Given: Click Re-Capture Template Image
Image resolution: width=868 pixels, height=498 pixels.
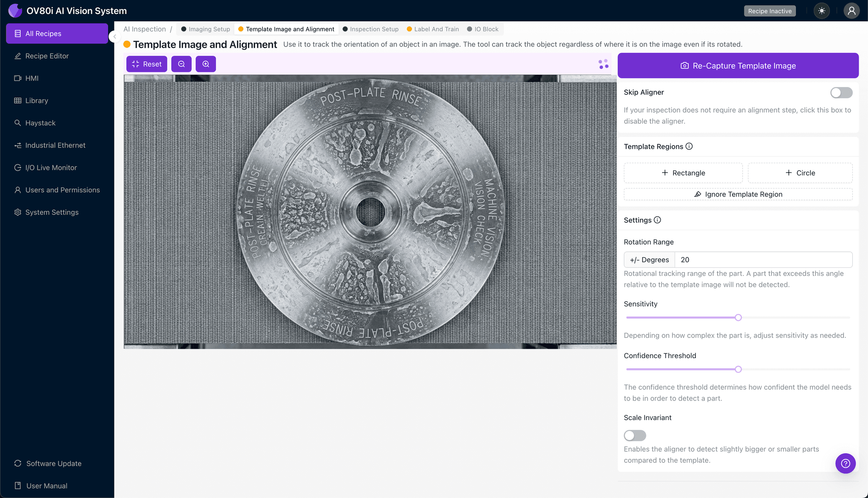Looking at the screenshot, I should tap(738, 65).
